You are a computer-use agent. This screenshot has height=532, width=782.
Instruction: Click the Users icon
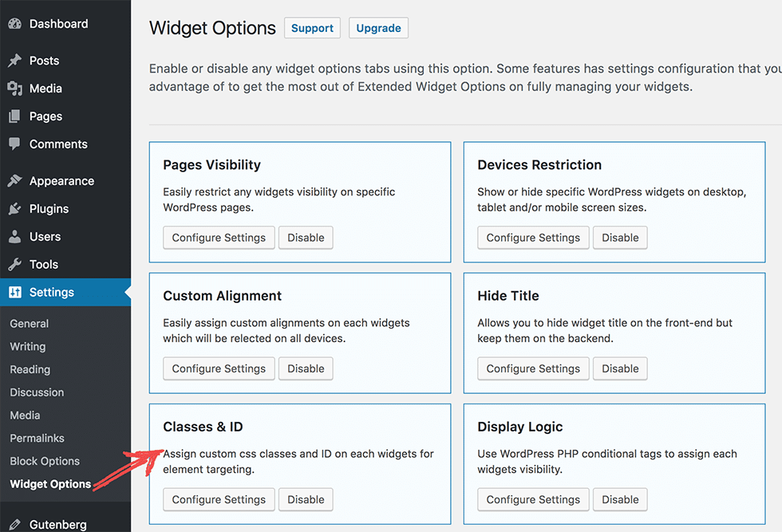point(16,236)
